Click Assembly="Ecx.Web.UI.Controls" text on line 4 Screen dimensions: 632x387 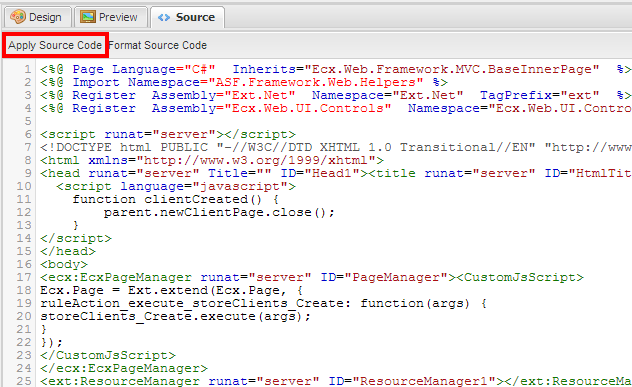(x=272, y=108)
